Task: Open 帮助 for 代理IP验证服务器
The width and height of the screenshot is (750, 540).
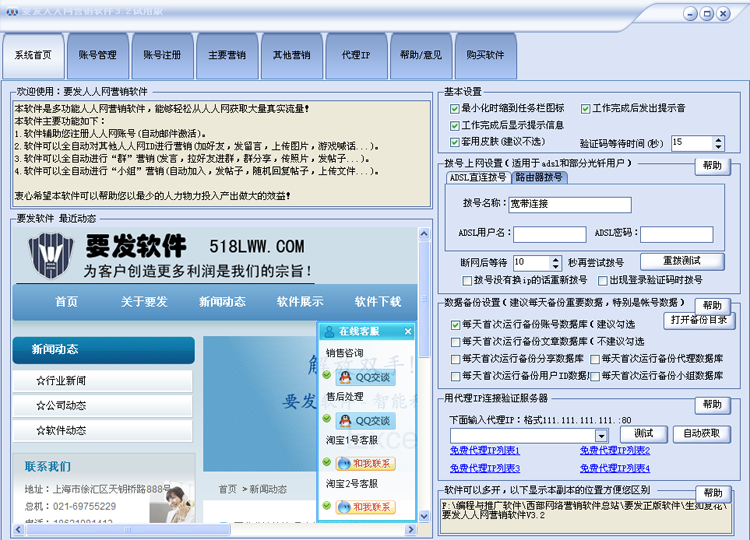Action: (x=712, y=405)
